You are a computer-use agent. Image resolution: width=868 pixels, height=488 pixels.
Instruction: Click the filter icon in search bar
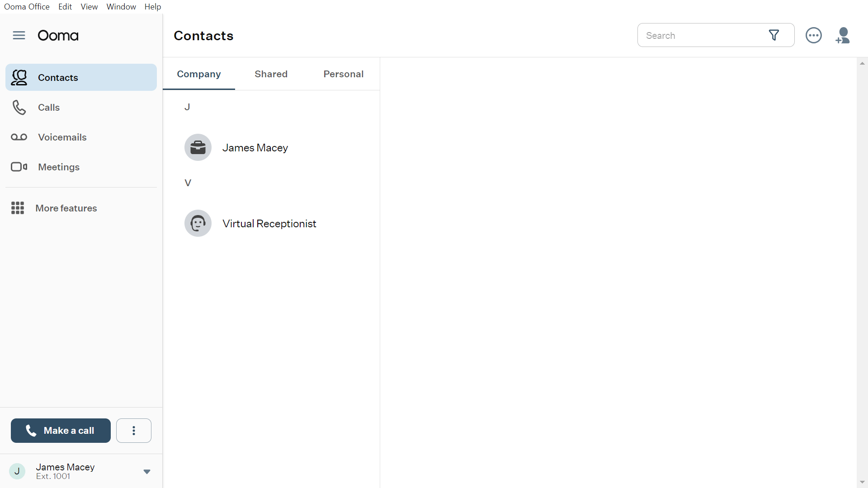(x=774, y=35)
